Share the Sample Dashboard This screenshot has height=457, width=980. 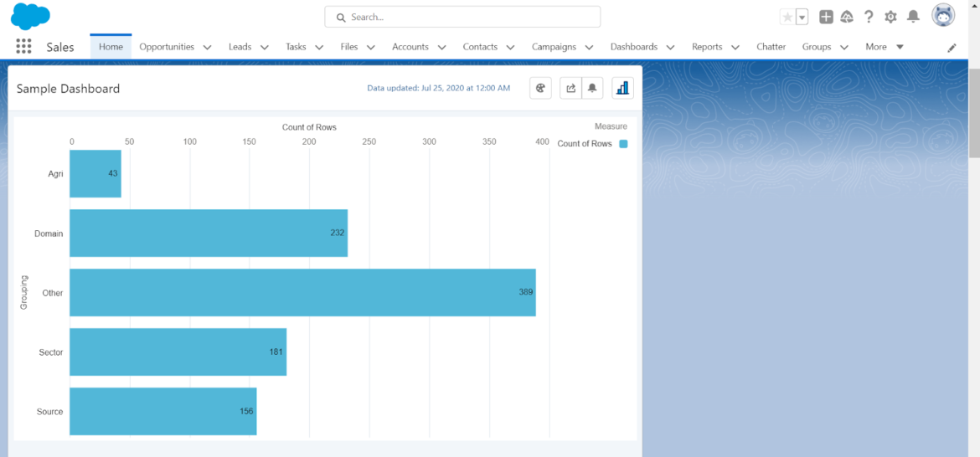pyautogui.click(x=570, y=89)
